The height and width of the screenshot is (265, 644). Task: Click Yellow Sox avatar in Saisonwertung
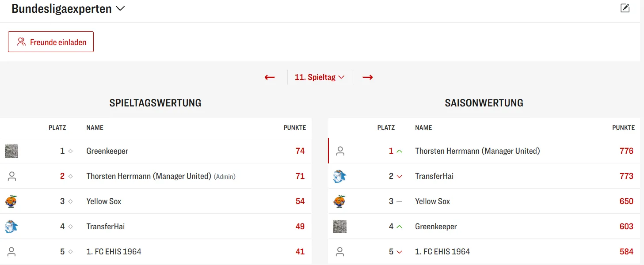pos(339,201)
